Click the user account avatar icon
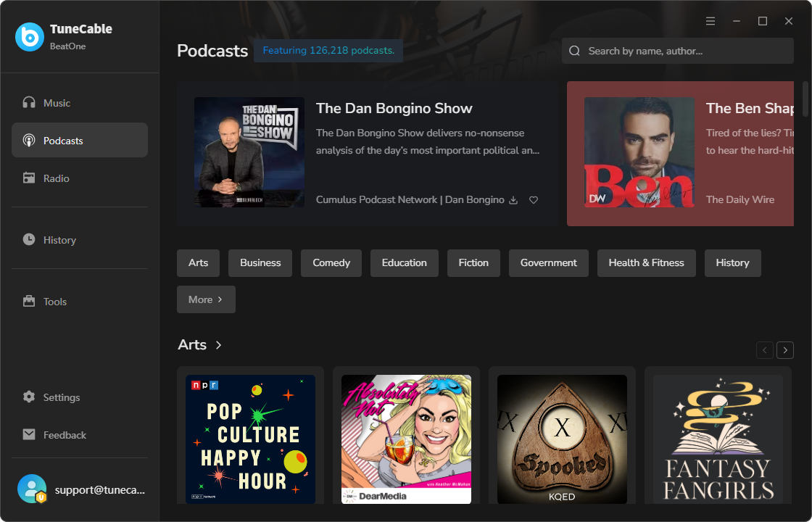Screen dimensions: 812x522 click(x=32, y=489)
